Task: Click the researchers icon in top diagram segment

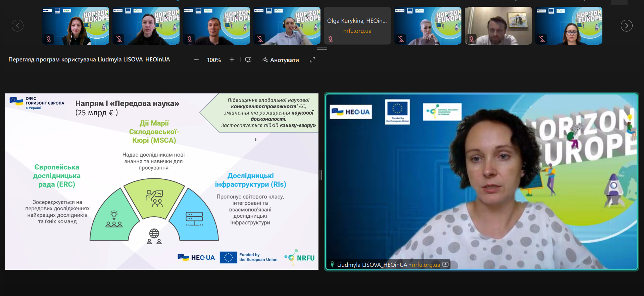Action: coord(154,198)
